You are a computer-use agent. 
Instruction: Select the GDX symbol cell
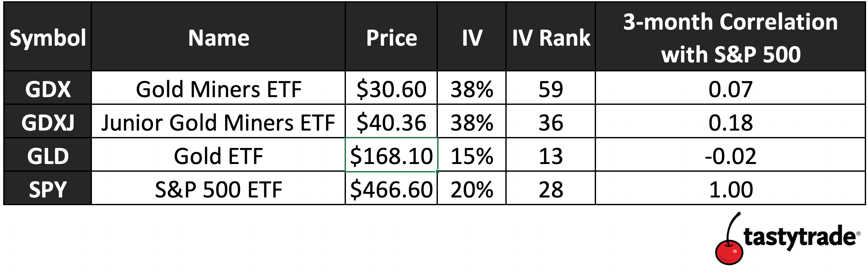point(48,87)
